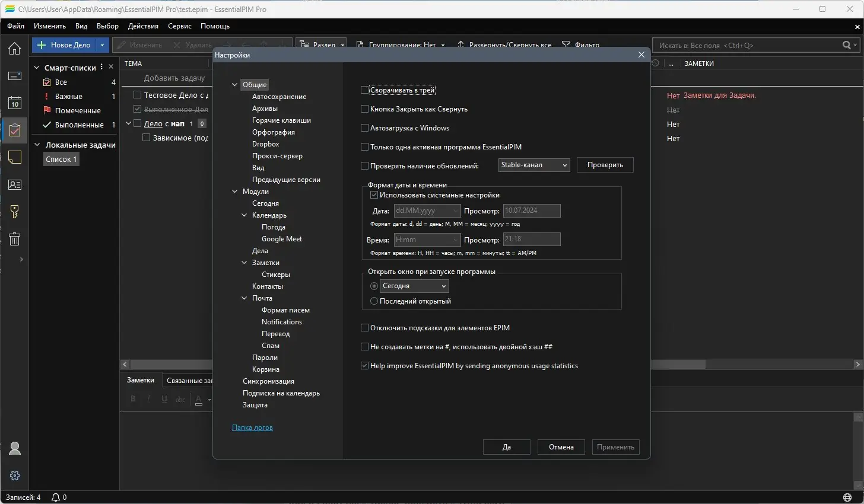Image resolution: width=864 pixels, height=504 pixels.
Task: Open the Notes module icon in the sidebar
Action: point(14,157)
